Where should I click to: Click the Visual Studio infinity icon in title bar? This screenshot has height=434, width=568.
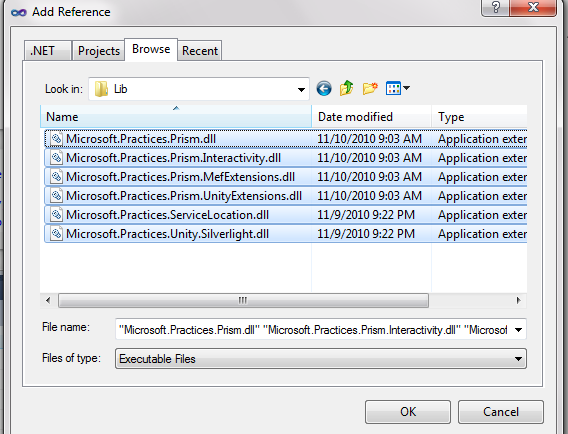(x=18, y=12)
